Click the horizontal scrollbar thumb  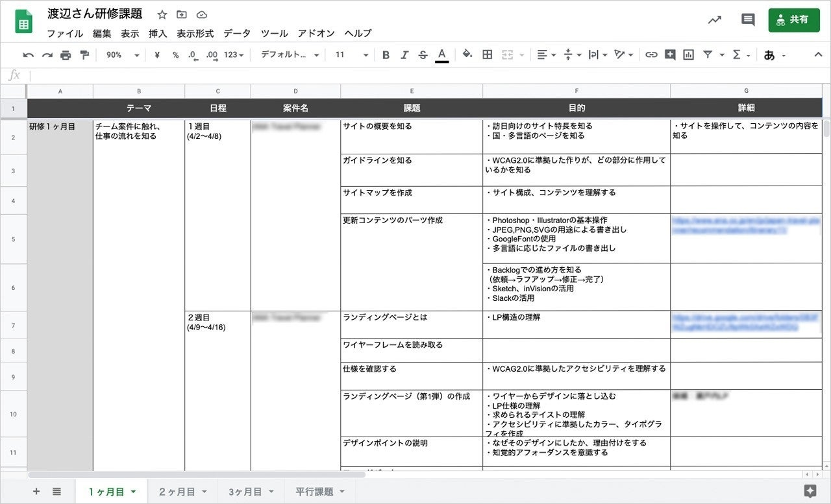point(197,475)
